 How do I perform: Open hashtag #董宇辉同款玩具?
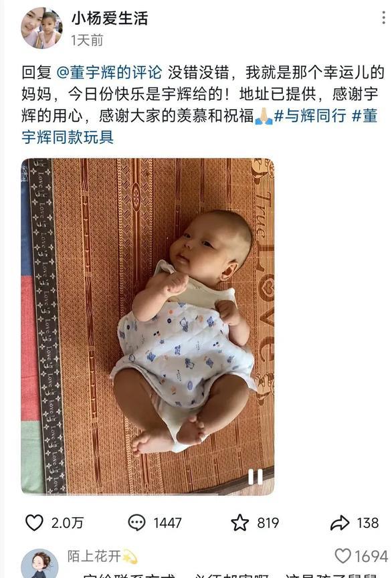pos(199,126)
